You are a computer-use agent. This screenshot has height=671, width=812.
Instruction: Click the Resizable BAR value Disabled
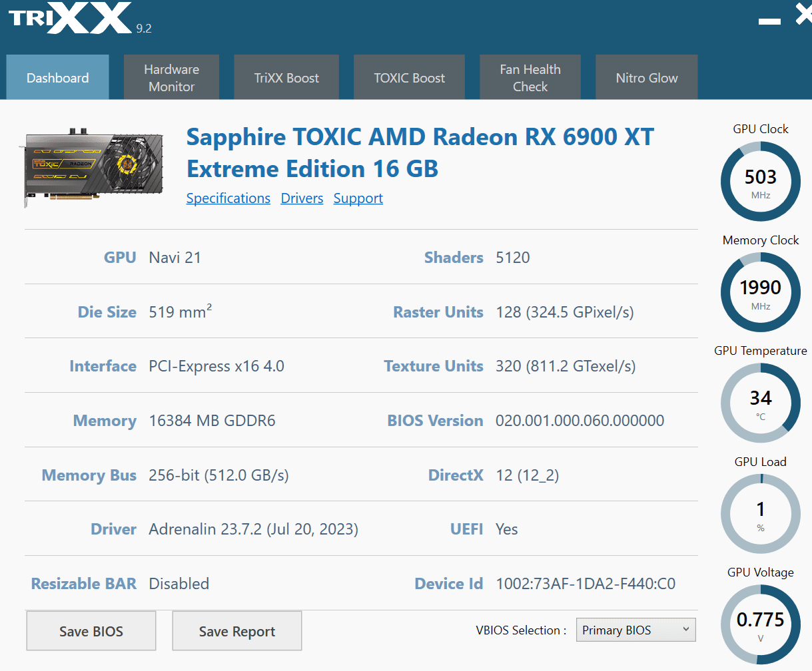(179, 584)
